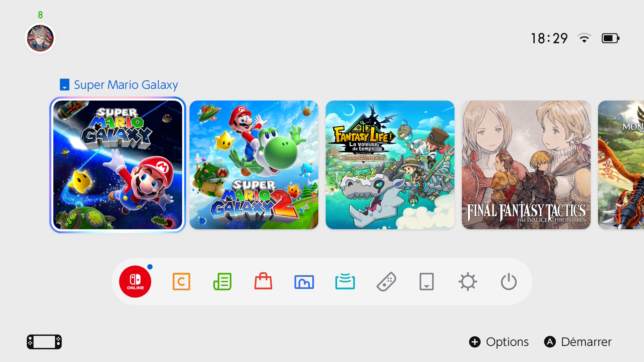Open the Controllers icon
644x362 pixels.
coord(386,282)
